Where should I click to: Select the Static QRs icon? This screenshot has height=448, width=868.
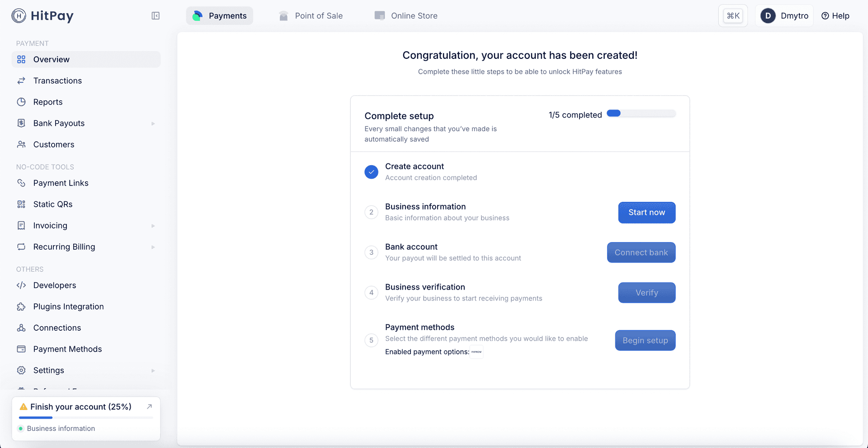[21, 204]
